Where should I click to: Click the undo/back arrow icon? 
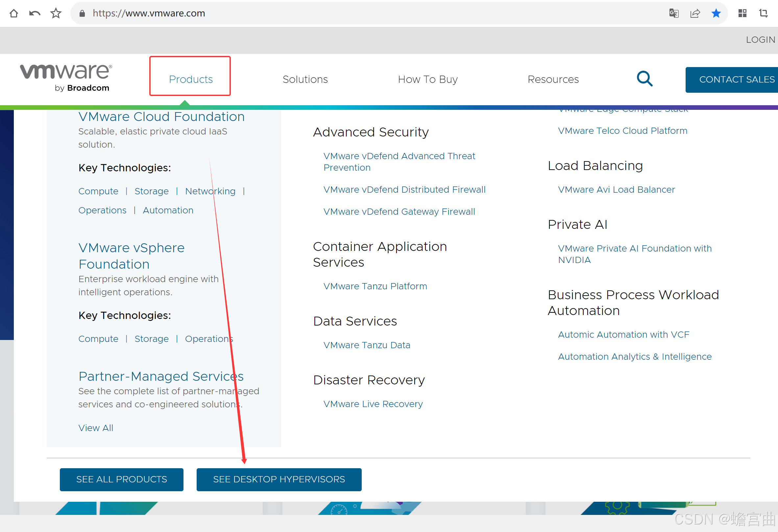35,13
